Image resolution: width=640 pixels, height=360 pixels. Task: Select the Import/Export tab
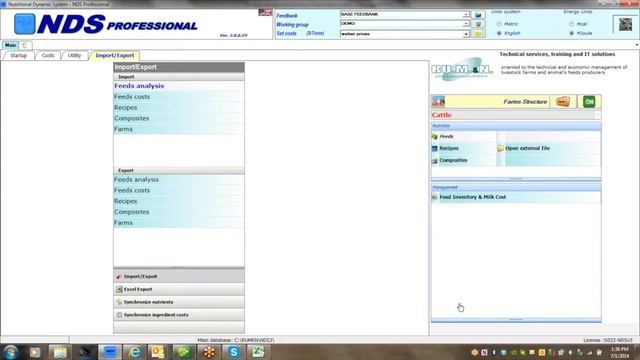[115, 56]
